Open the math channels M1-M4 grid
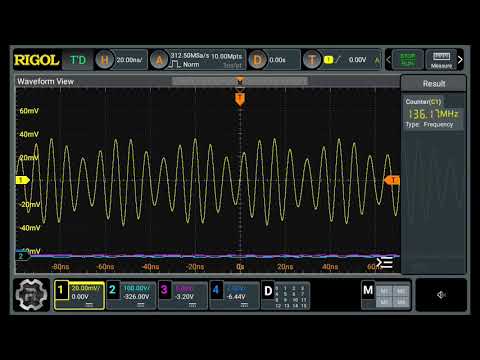The image size is (480, 360). pyautogui.click(x=393, y=296)
